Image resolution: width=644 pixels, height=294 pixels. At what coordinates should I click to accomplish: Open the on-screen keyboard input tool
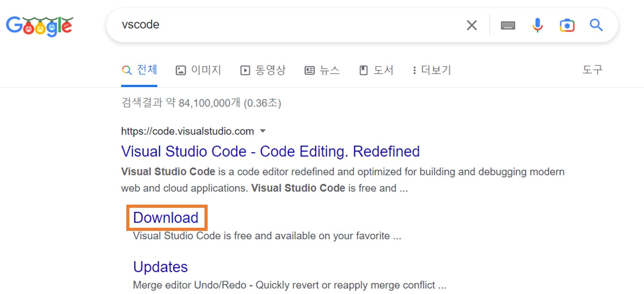(508, 25)
